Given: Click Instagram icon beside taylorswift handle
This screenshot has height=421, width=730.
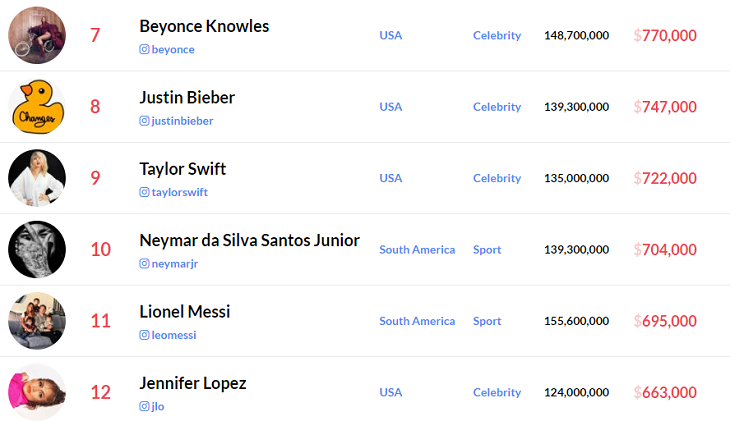Looking at the screenshot, I should (145, 192).
